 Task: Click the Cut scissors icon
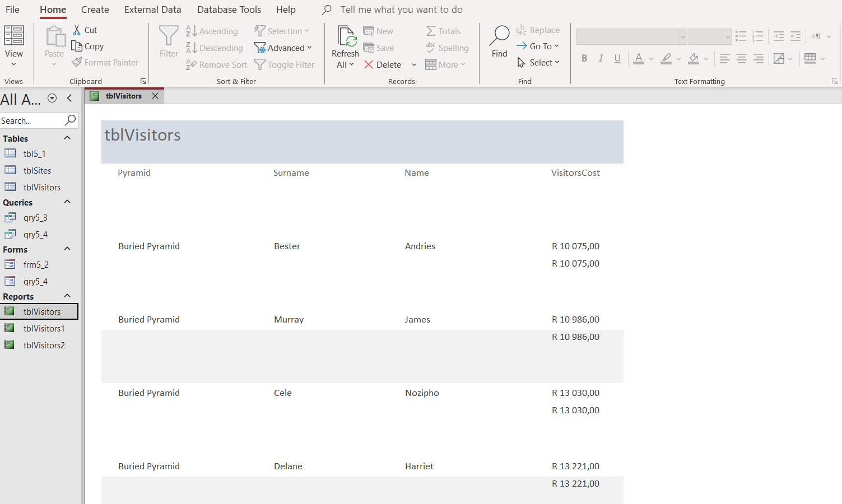click(77, 30)
